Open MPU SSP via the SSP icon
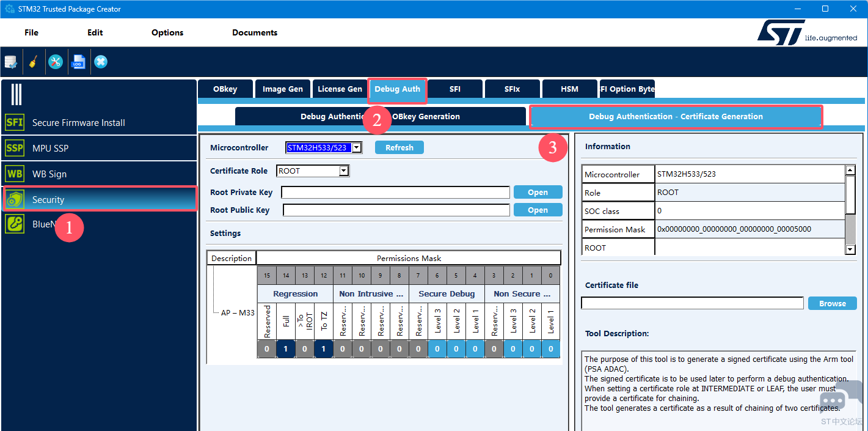This screenshot has height=431, width=868. (15, 148)
